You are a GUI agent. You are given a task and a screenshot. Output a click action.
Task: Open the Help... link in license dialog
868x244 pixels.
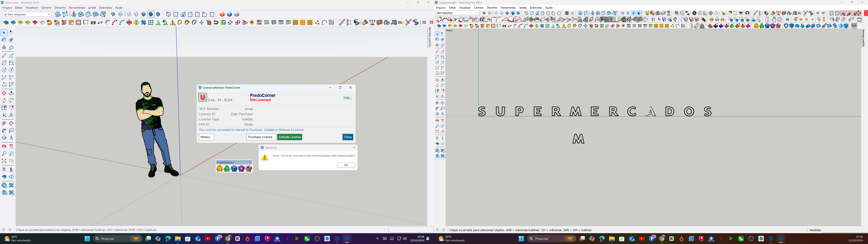347,97
